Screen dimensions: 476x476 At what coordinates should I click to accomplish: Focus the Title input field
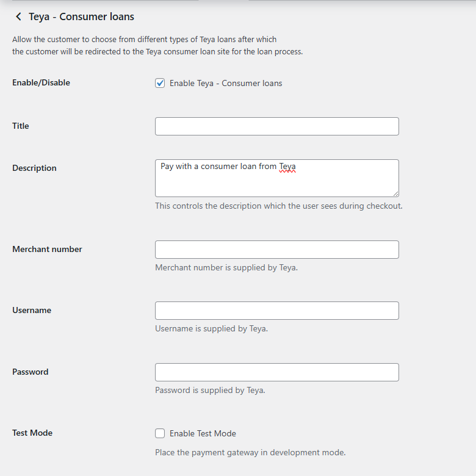[277, 126]
